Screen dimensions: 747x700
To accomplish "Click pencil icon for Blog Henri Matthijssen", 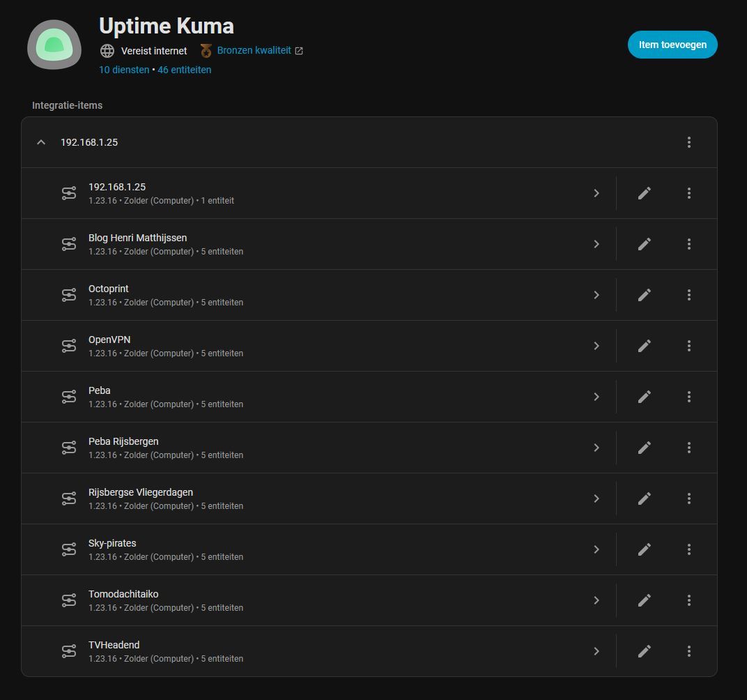I will click(645, 244).
